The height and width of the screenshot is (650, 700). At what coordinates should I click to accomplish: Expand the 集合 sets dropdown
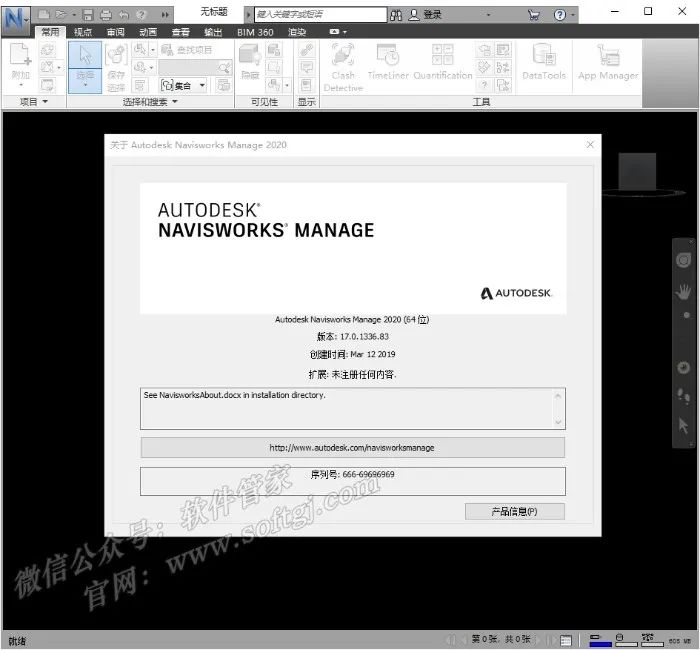pos(201,85)
